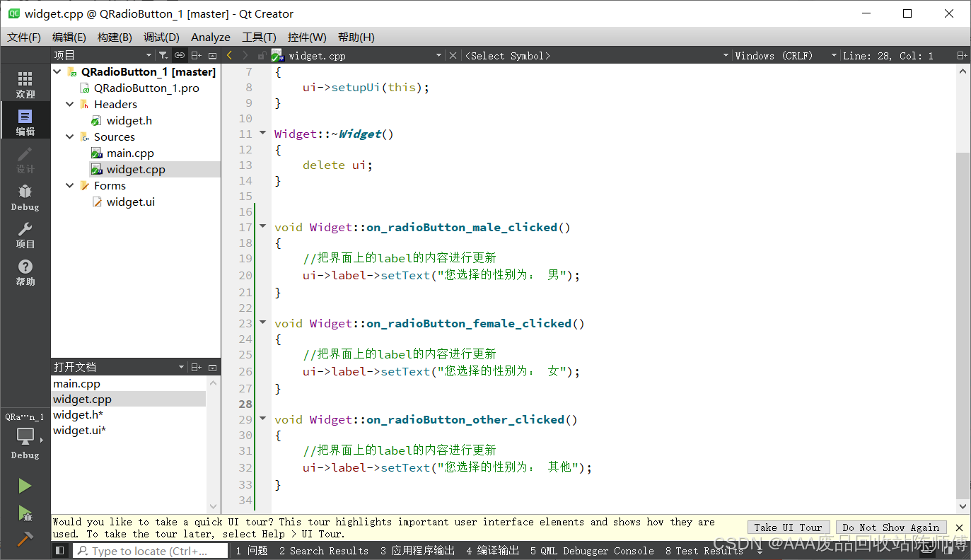Viewport: 971px width, 560px height.
Task: Select main.cpp in the project tree
Action: click(x=130, y=153)
